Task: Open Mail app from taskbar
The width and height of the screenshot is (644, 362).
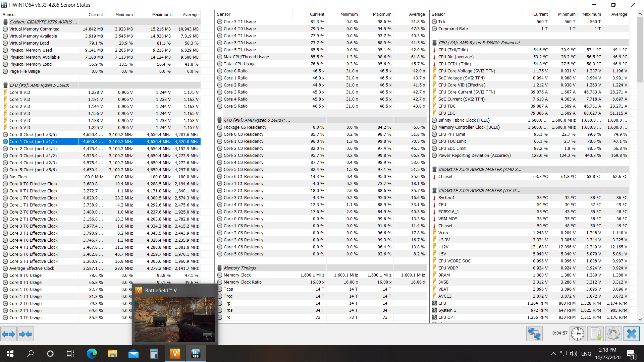Action: [x=133, y=354]
